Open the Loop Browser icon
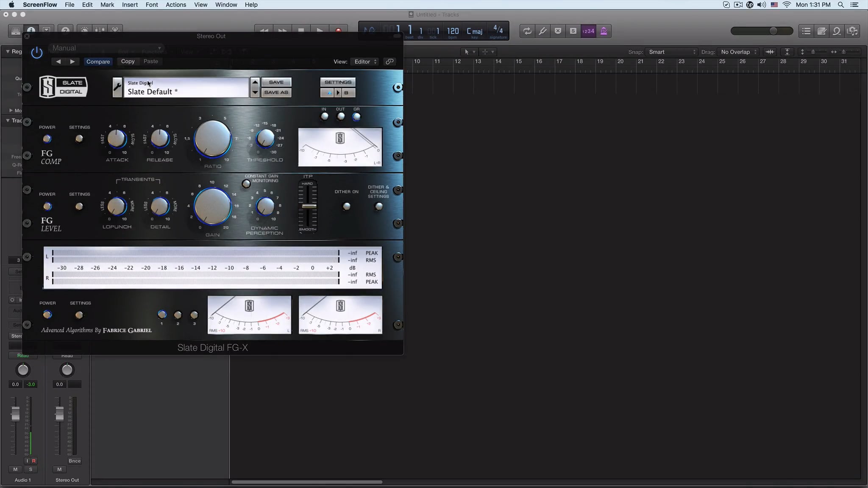Viewport: 868px width, 488px height. click(837, 31)
